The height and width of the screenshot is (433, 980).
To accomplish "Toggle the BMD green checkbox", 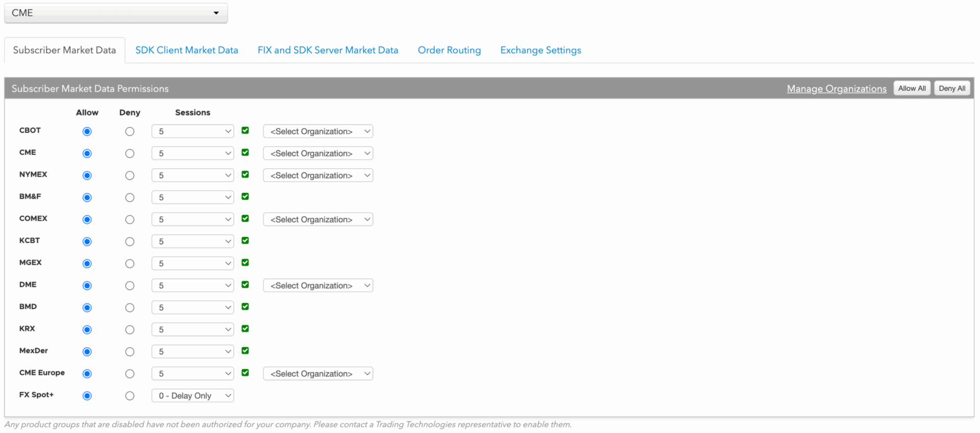I will coord(246,307).
